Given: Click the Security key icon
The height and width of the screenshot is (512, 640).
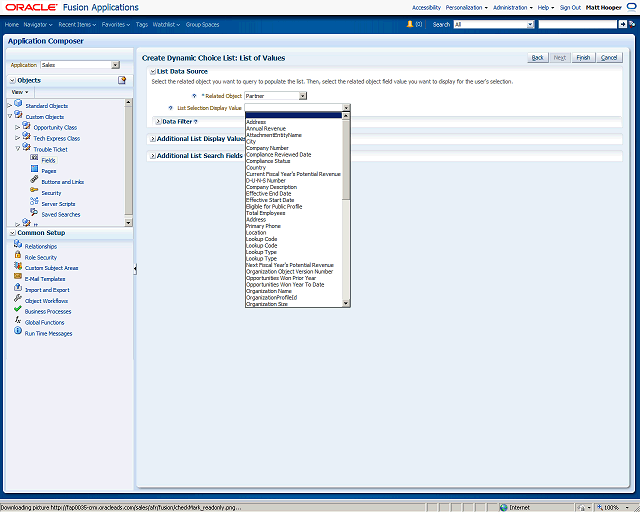Looking at the screenshot, I should tap(34, 190).
